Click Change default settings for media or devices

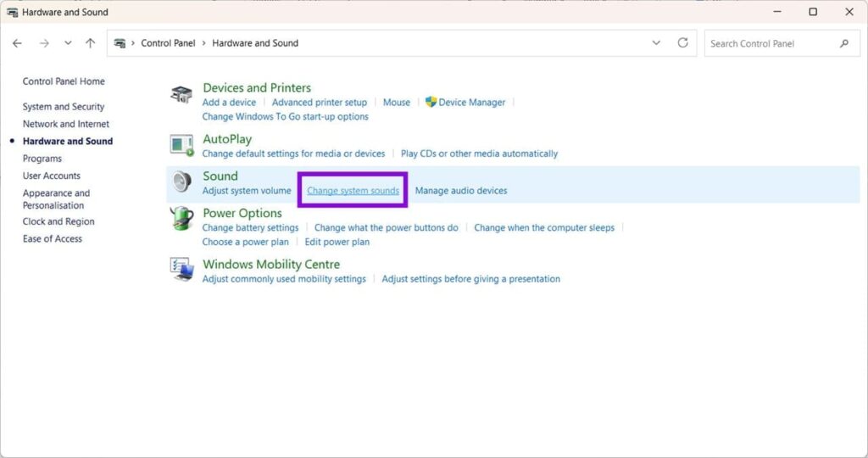point(293,154)
